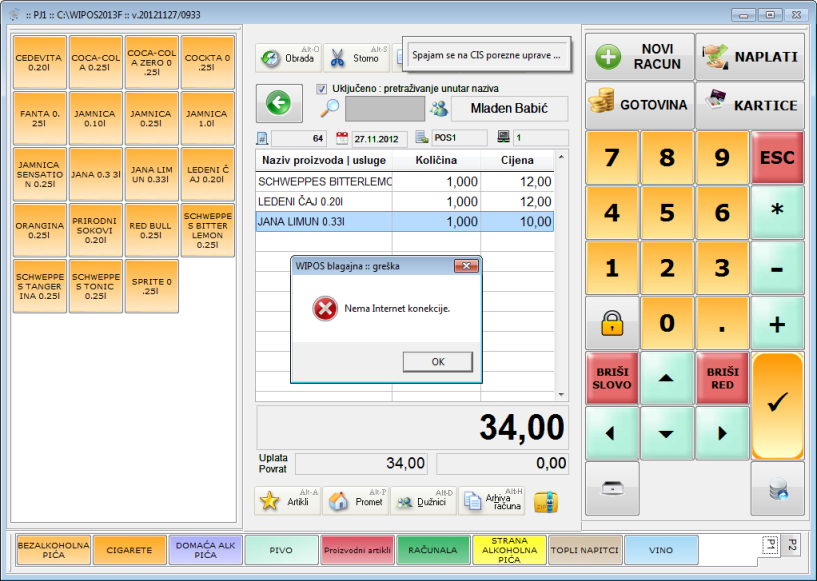Add RED BULL 0.25l product

point(151,227)
